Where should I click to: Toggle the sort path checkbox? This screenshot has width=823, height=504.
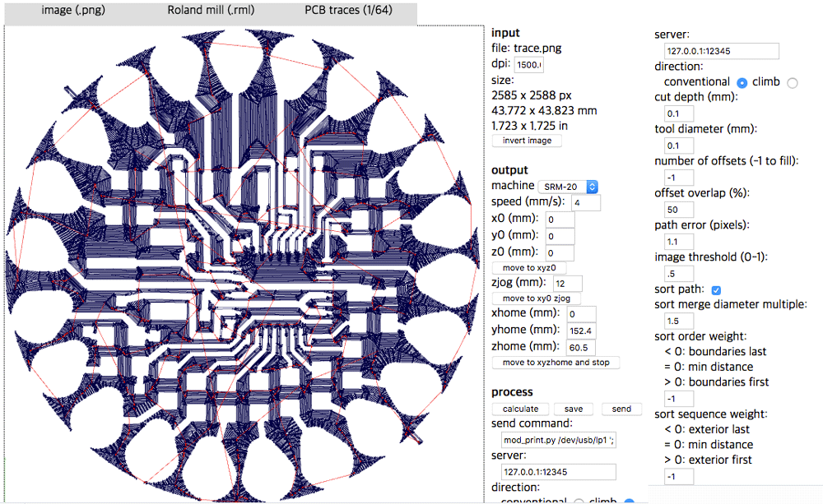coord(716,290)
